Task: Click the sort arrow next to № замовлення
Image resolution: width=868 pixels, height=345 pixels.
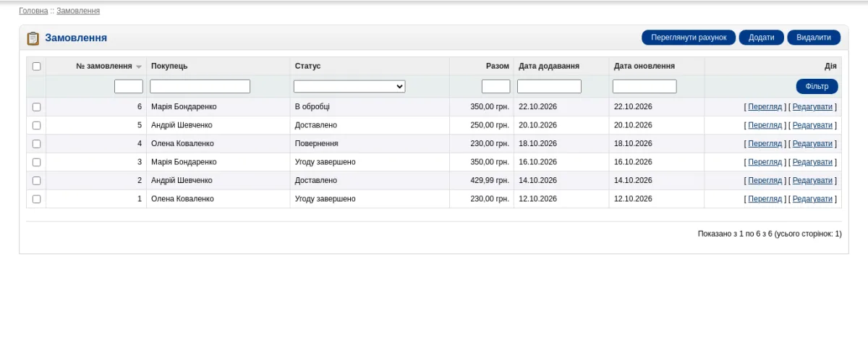Action: pyautogui.click(x=139, y=67)
